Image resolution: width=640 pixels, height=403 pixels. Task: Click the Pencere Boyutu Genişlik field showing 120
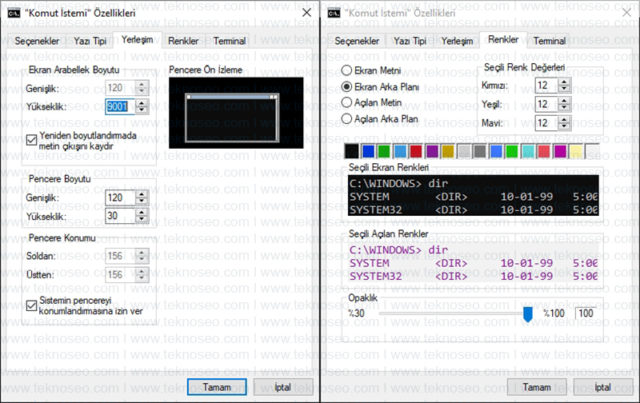coord(121,198)
